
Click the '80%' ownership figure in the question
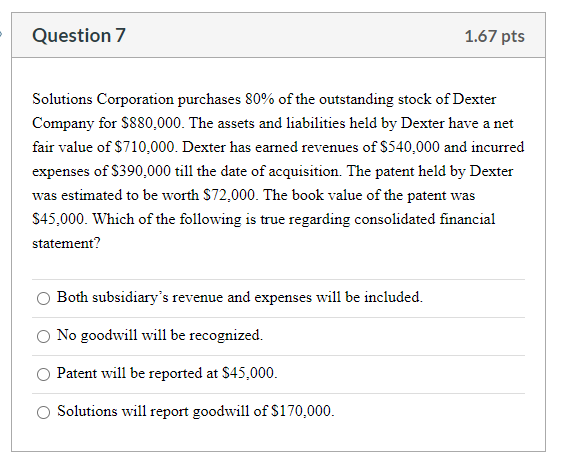[259, 99]
